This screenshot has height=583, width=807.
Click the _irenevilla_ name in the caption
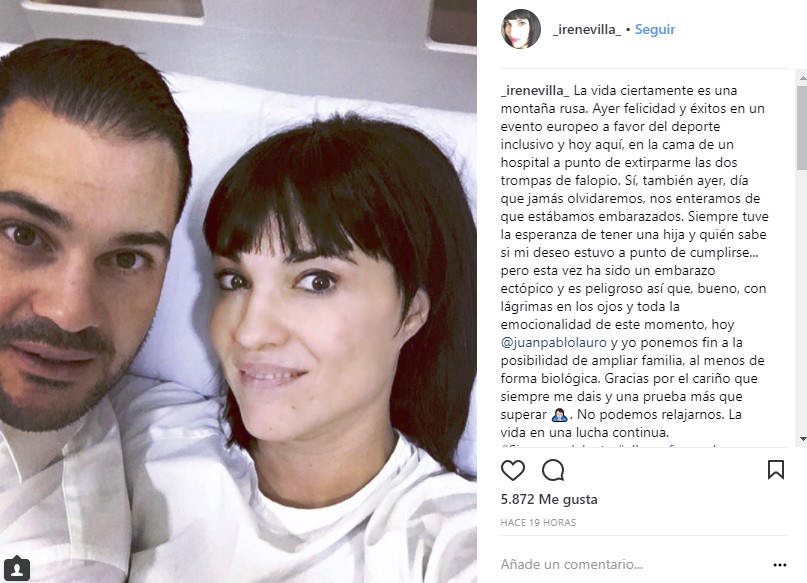point(535,91)
